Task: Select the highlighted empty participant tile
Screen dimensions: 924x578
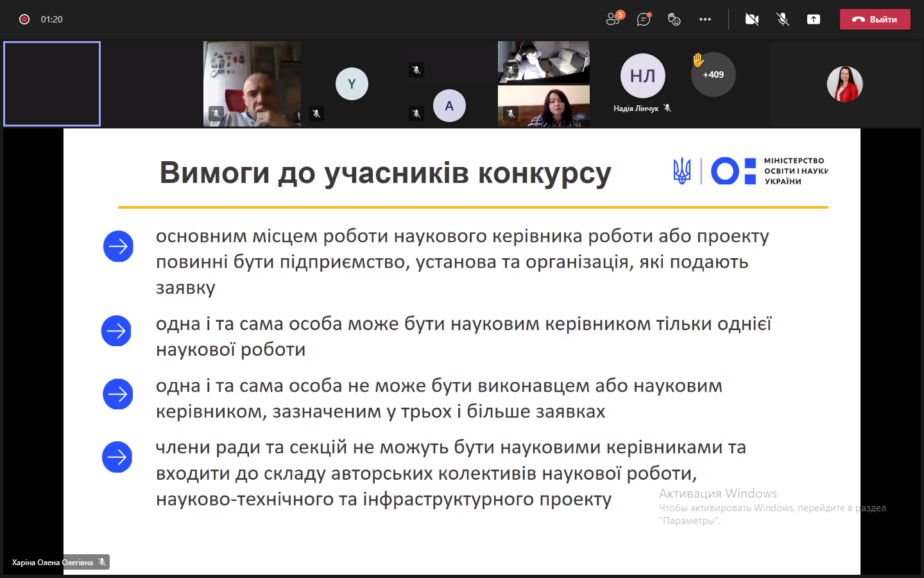Action: (x=52, y=83)
